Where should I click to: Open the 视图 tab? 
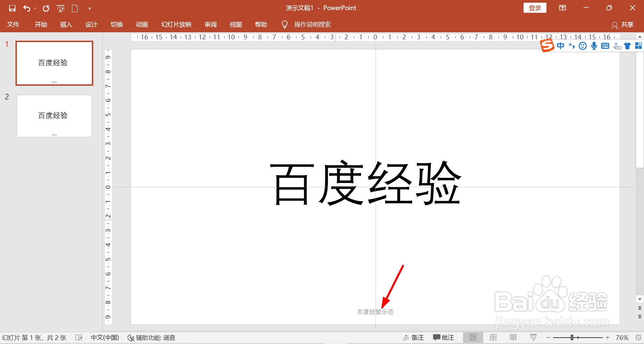coord(236,24)
